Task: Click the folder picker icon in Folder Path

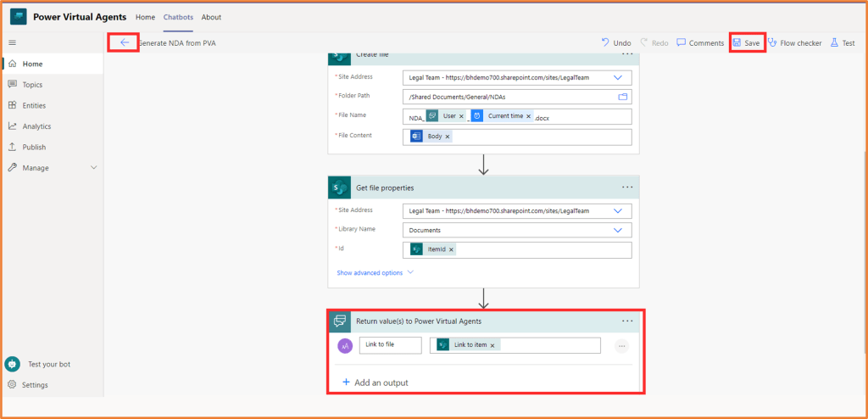Action: pos(623,97)
